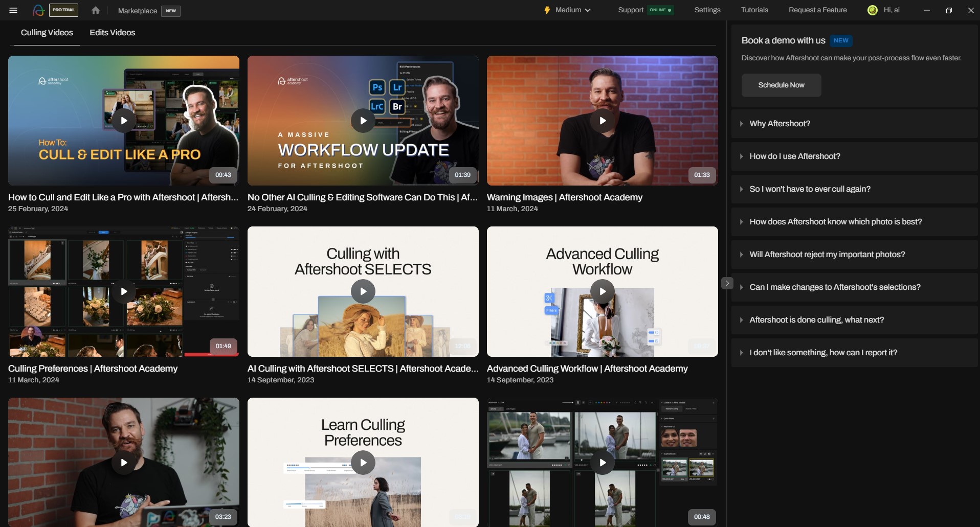Play the Culling Preferences Academy video
This screenshot has width=980, height=527.
124,291
